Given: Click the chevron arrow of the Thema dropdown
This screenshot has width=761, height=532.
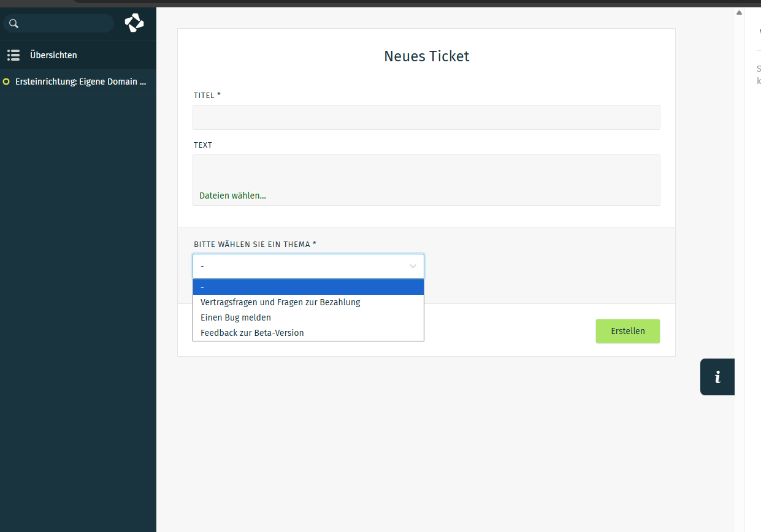Looking at the screenshot, I should [x=413, y=267].
